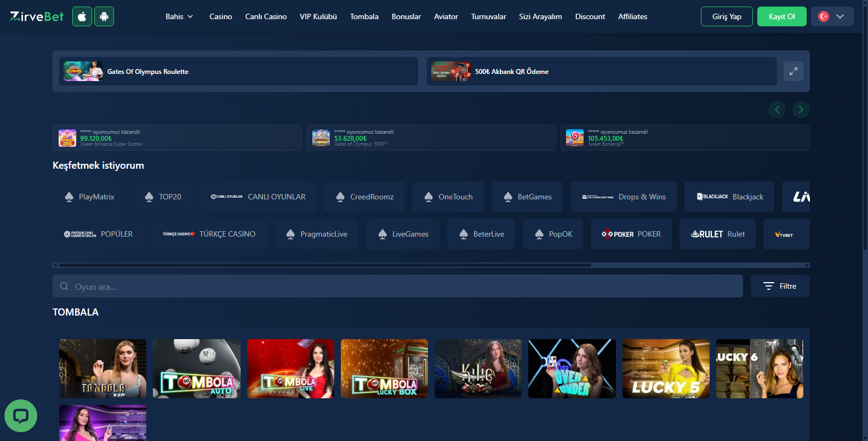
Task: Click the search magnifier icon
Action: pos(64,286)
